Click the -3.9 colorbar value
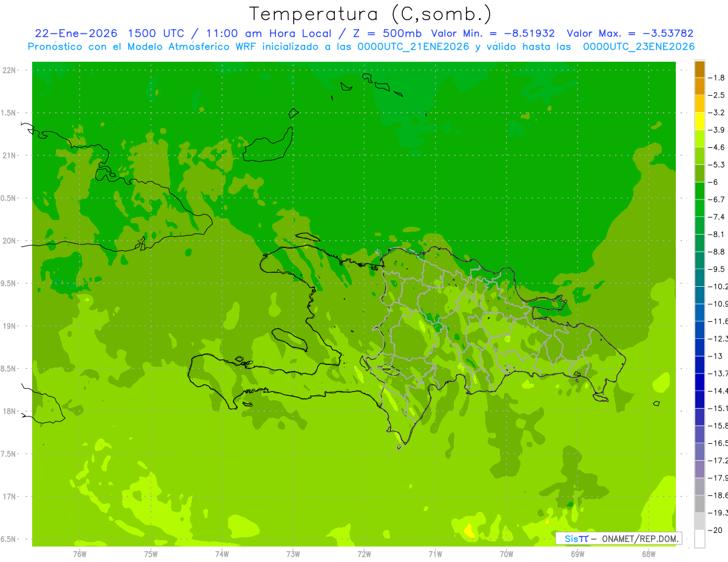728x562 pixels. coord(716,130)
